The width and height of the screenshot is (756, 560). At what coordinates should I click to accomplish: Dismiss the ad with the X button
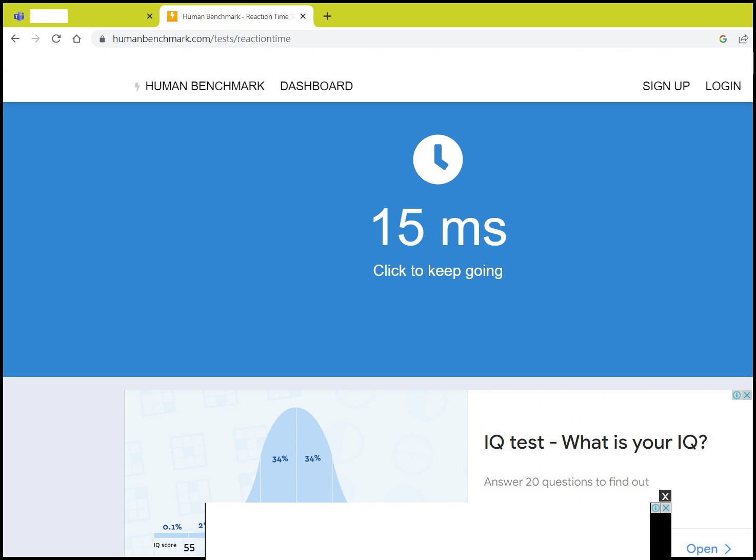click(x=665, y=496)
